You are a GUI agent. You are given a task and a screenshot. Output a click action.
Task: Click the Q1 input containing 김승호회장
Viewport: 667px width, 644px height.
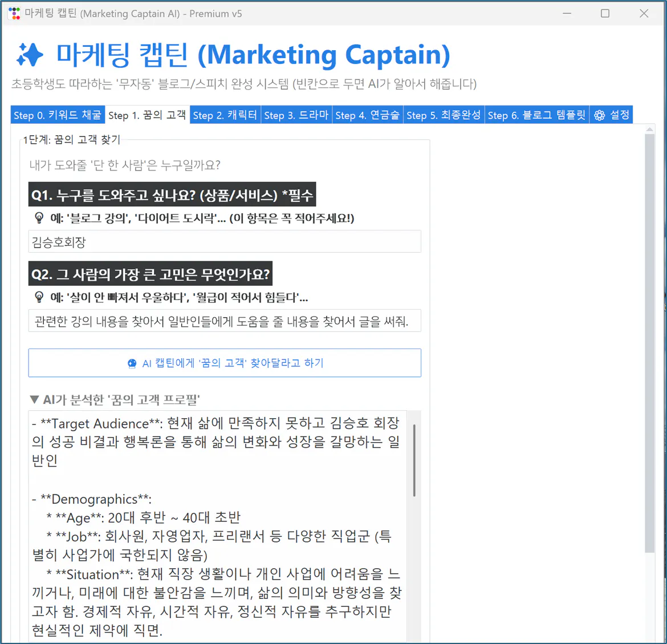point(225,241)
